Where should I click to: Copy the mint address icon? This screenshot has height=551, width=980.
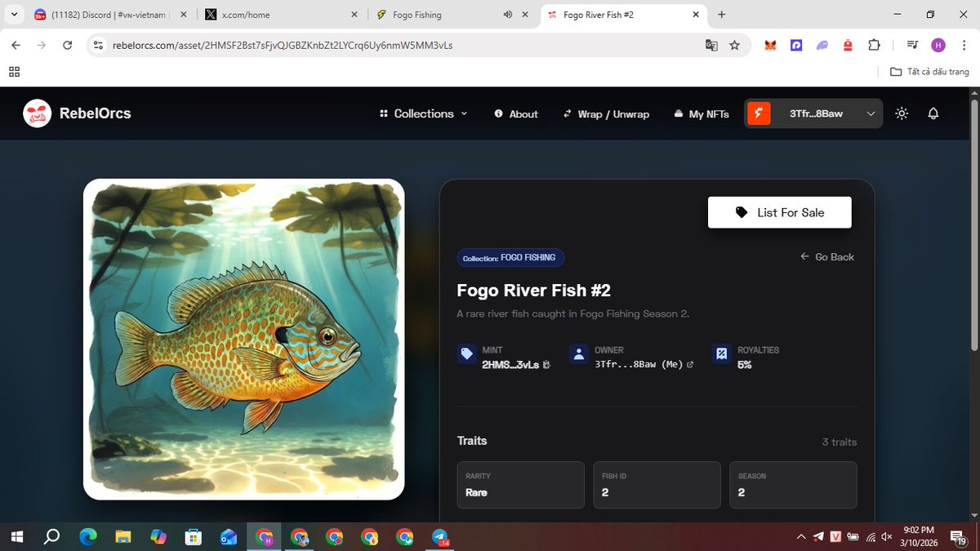[546, 365]
